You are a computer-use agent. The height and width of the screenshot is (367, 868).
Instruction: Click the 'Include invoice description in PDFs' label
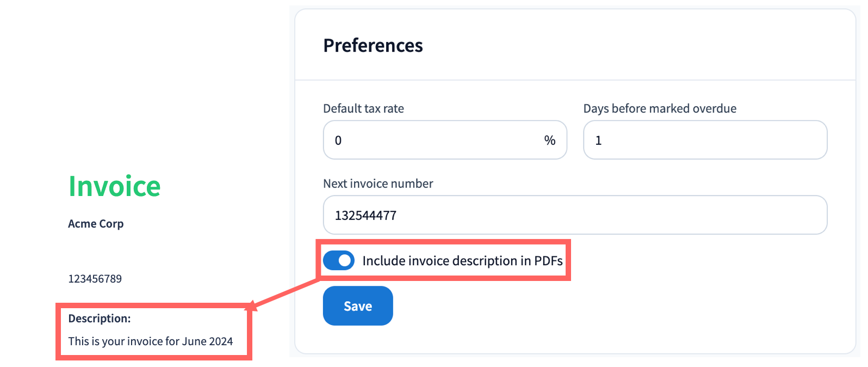point(462,261)
